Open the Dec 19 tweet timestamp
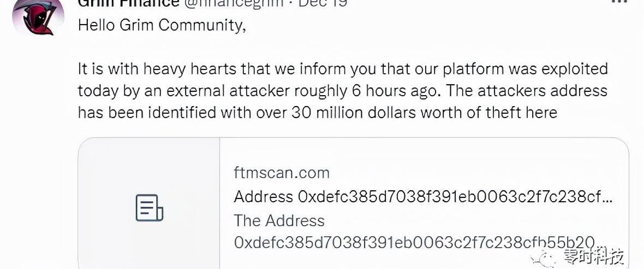Image resolution: width=644 pixels, height=269 pixels. pyautogui.click(x=324, y=3)
